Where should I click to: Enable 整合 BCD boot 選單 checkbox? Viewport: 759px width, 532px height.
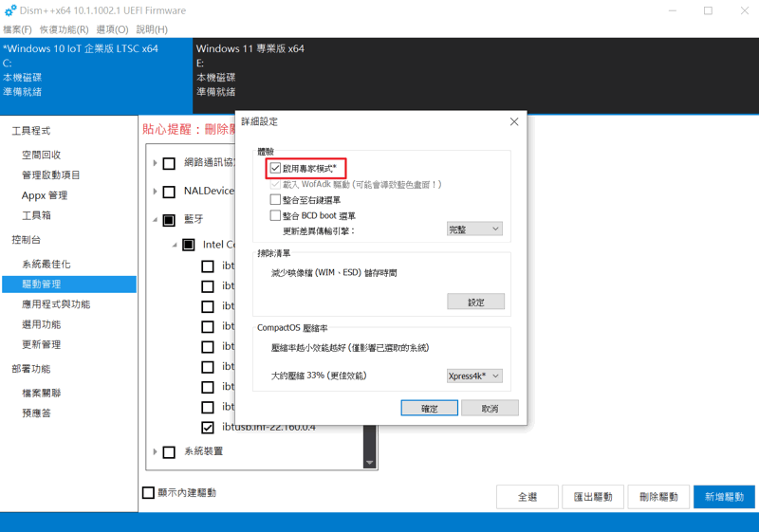[275, 215]
